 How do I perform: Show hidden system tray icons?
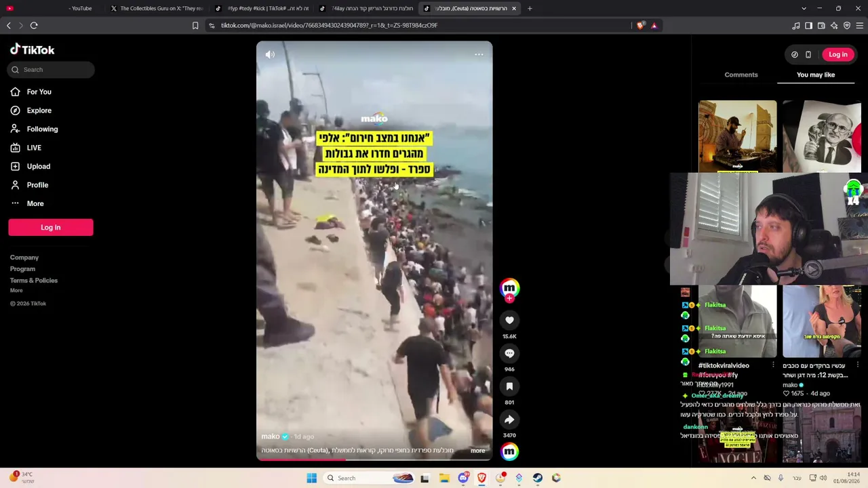tap(753, 478)
